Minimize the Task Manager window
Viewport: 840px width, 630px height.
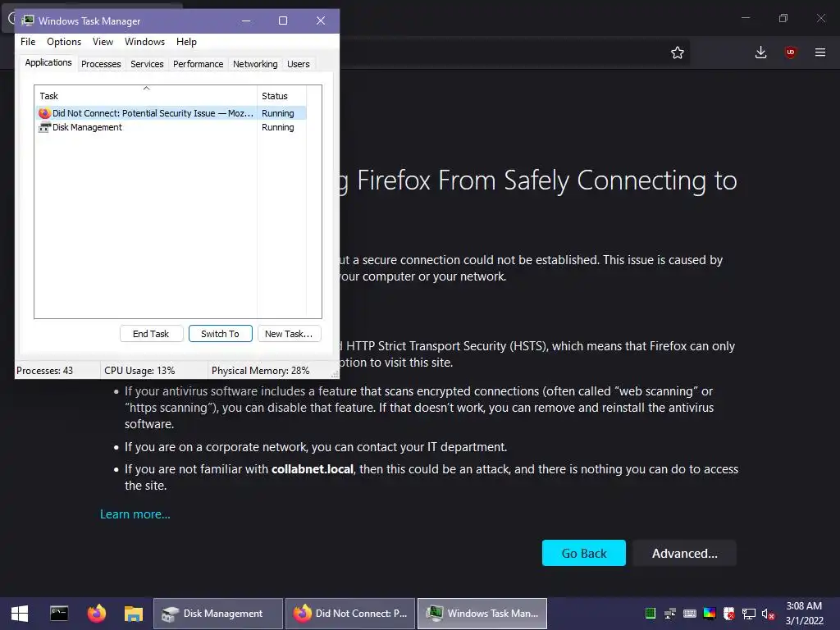click(246, 21)
